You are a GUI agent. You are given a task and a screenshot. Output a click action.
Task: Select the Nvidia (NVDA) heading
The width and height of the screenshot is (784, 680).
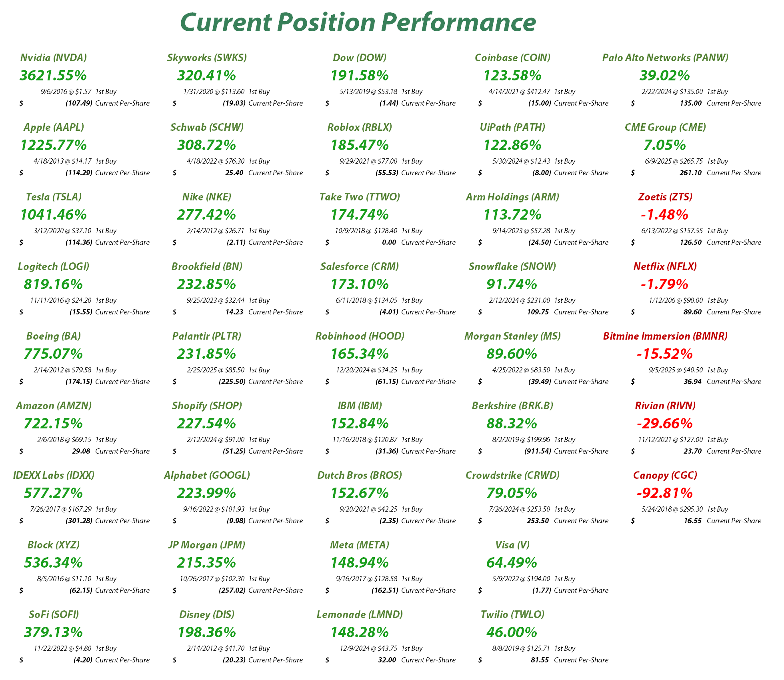(x=53, y=58)
